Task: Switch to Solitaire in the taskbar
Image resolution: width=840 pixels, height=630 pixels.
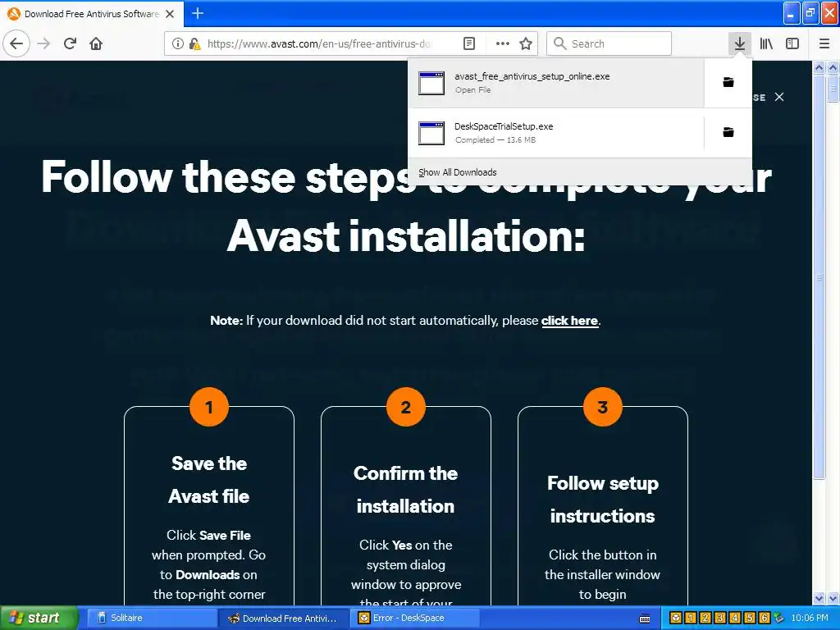Action: point(150,618)
